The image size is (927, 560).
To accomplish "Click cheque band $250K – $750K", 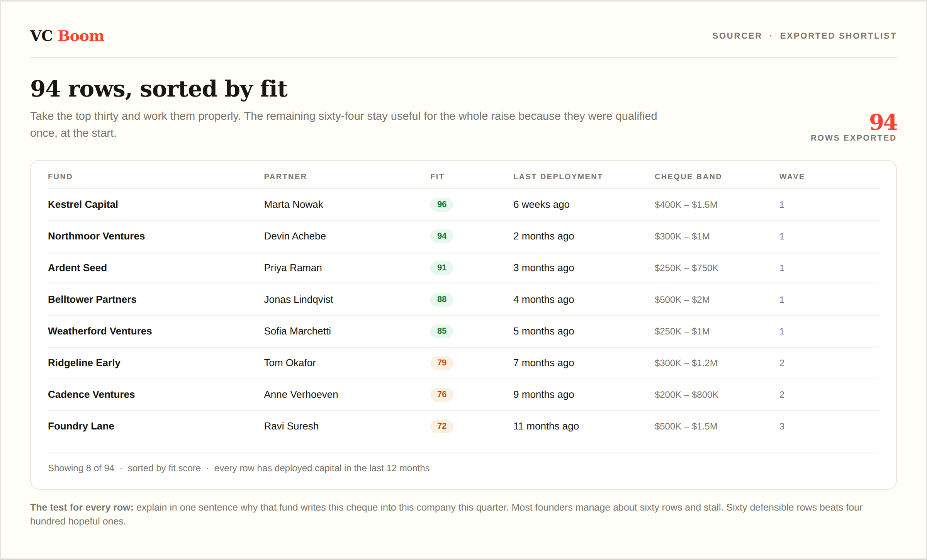I will pos(686,268).
